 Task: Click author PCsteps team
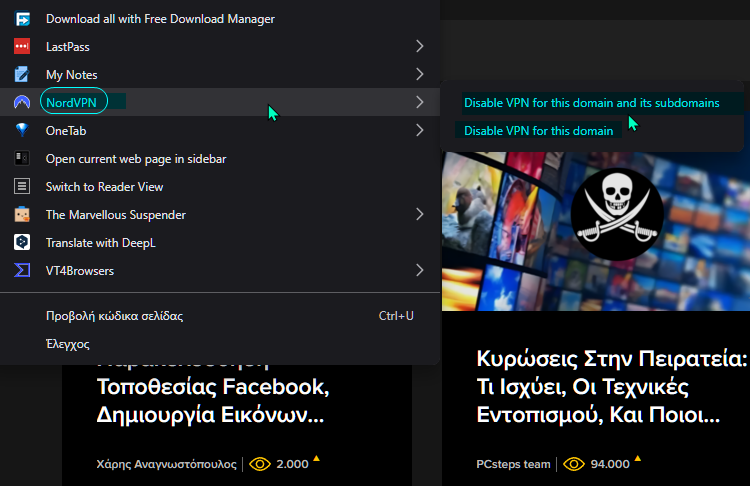click(513, 464)
